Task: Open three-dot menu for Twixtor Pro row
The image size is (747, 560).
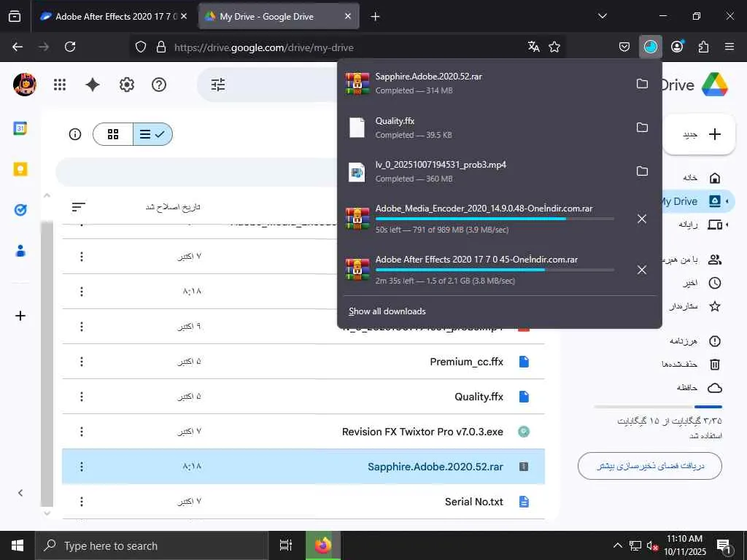Action: 82,432
